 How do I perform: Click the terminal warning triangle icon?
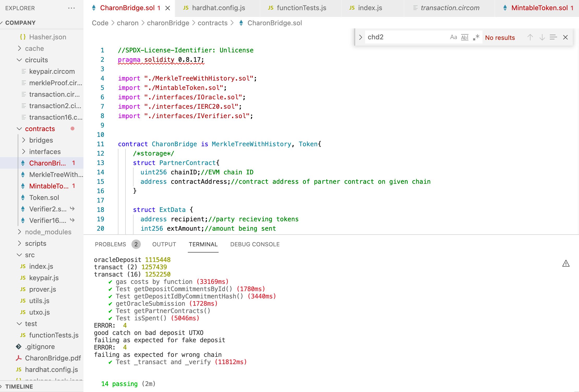click(x=566, y=264)
